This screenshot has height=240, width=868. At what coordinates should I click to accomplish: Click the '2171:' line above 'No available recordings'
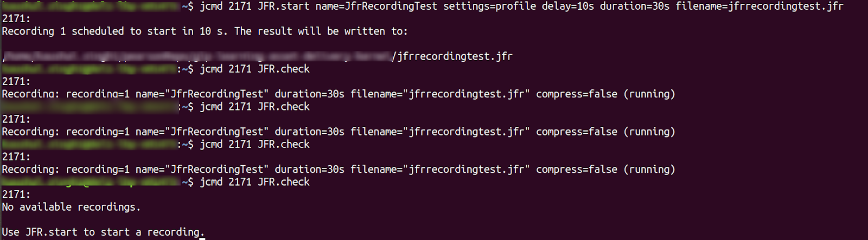tap(16, 194)
